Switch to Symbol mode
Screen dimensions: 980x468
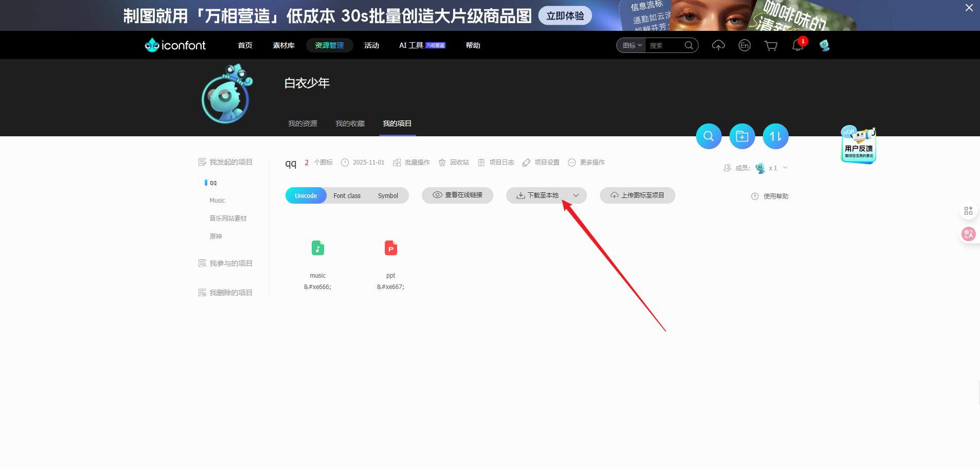click(388, 196)
